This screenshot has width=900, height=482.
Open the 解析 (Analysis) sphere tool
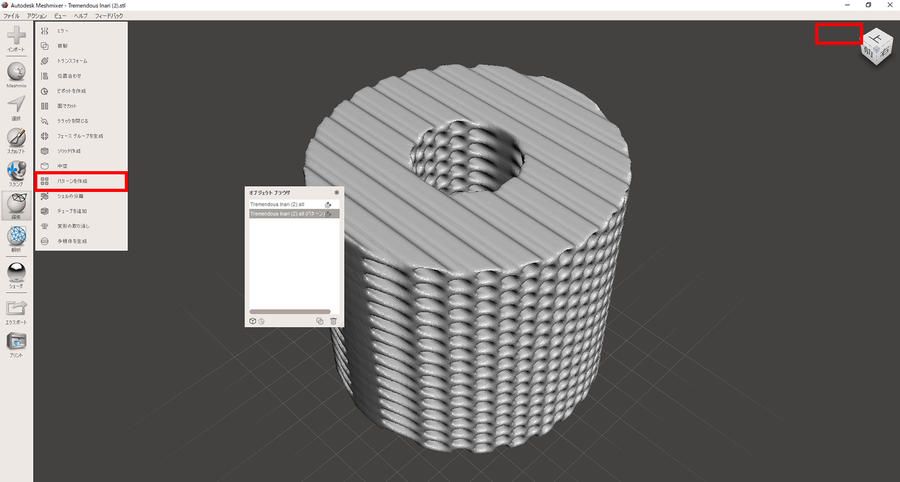coord(16,236)
